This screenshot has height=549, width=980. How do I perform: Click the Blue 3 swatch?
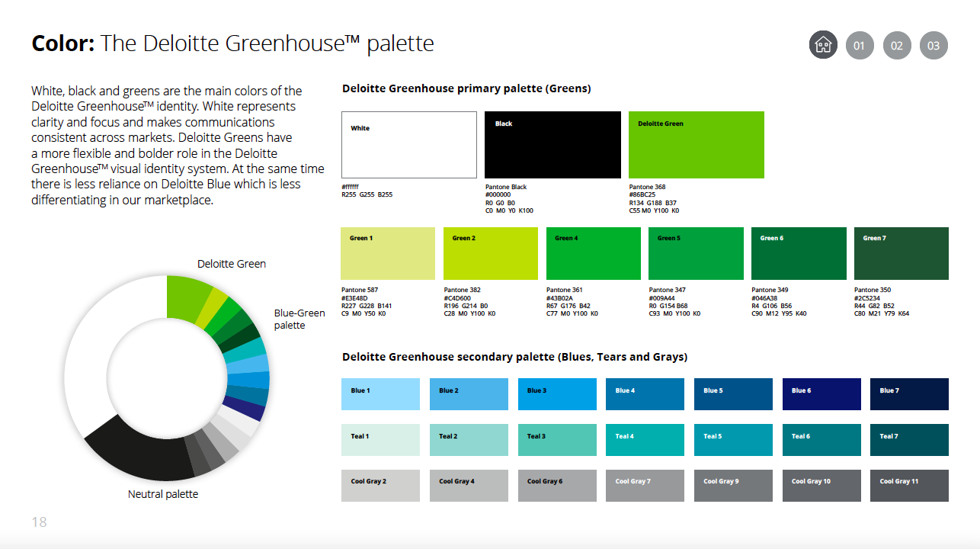(x=557, y=394)
